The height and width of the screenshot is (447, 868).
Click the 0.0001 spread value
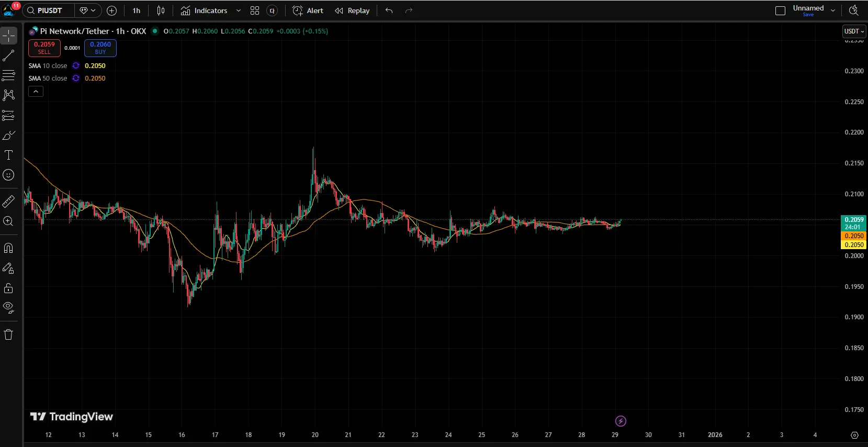(72, 48)
